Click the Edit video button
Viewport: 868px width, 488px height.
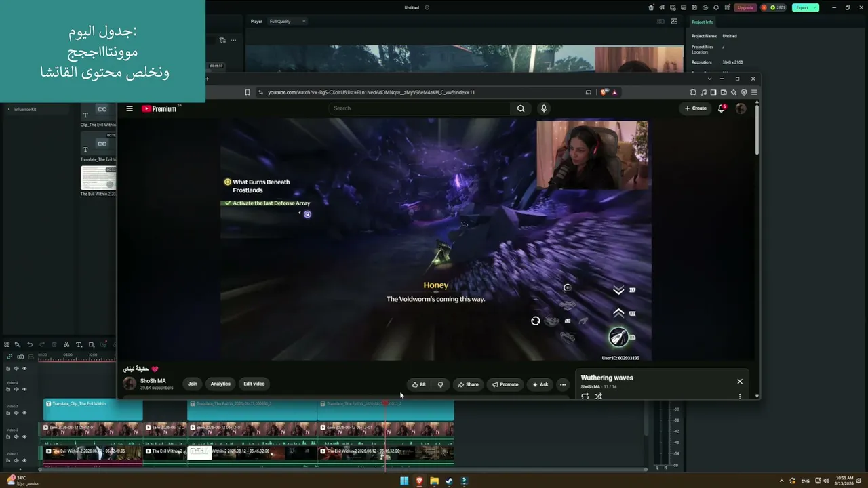coord(254,384)
